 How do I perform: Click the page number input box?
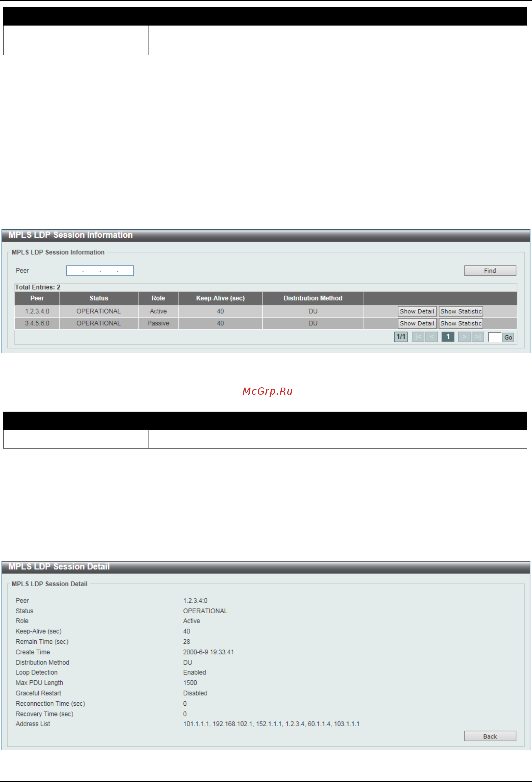[495, 337]
